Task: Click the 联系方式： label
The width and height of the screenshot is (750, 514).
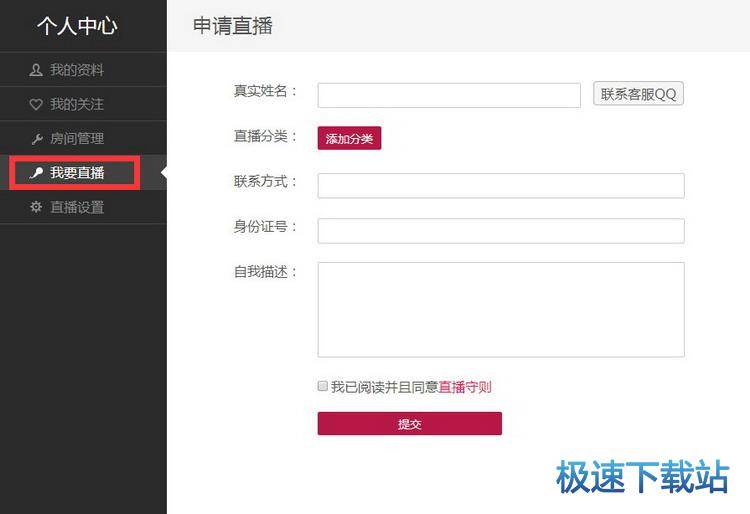Action: (266, 182)
